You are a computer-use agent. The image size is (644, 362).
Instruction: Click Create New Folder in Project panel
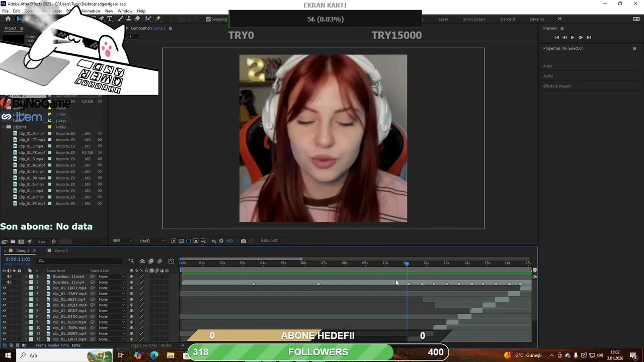[13, 241]
